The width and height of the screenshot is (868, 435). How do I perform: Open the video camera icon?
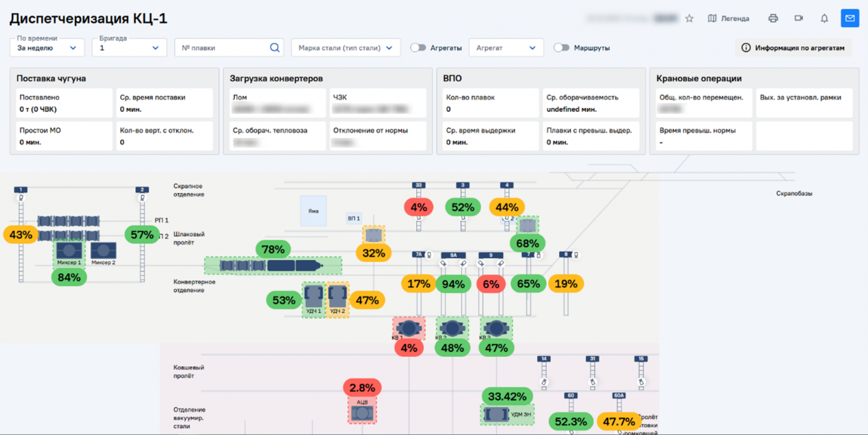coord(798,18)
